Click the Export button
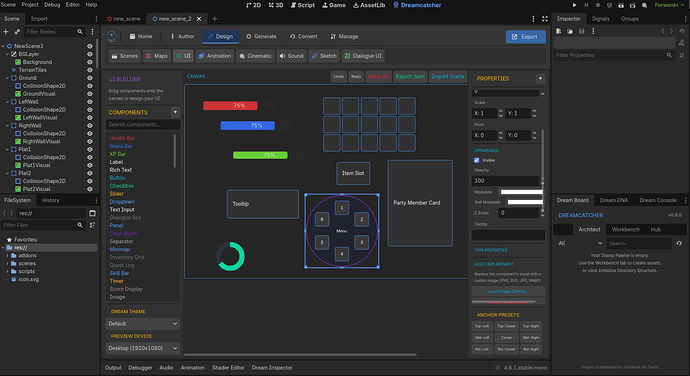 (x=525, y=37)
